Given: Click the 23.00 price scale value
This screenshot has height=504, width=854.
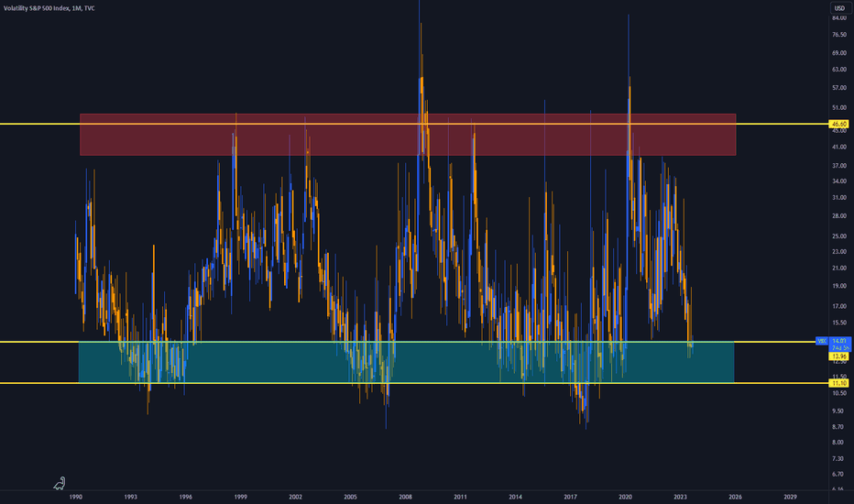Looking at the screenshot, I should click(x=839, y=251).
